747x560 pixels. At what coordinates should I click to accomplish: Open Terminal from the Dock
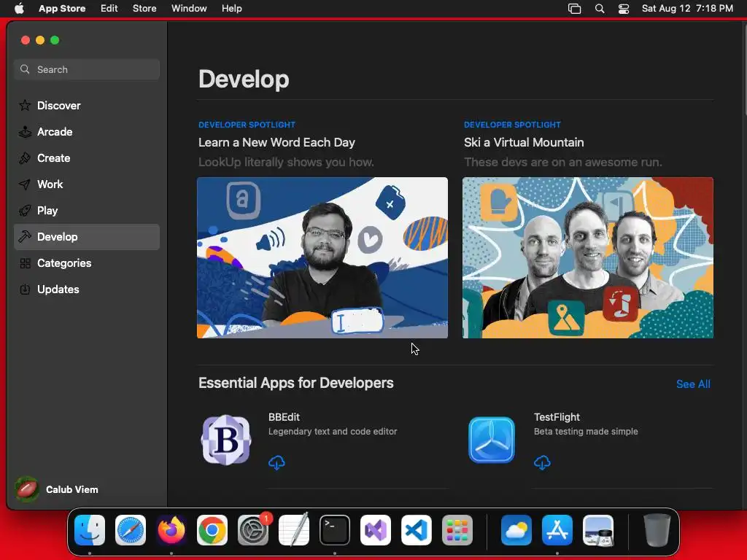335,530
